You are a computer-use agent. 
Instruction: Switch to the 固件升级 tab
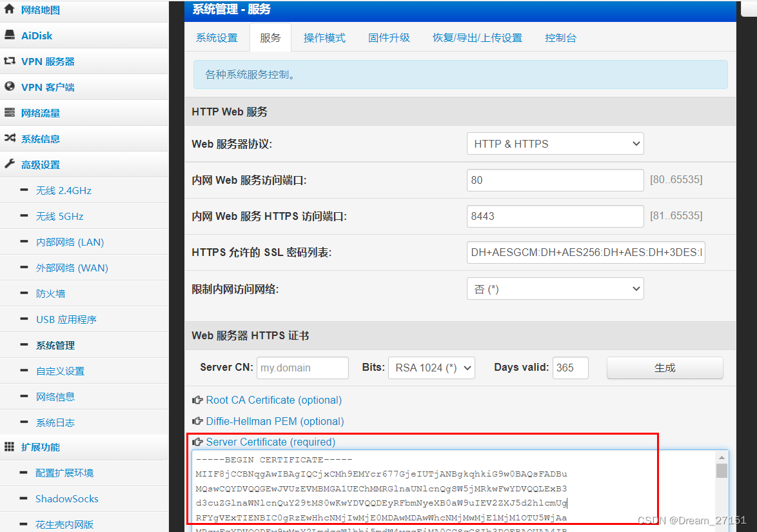(389, 37)
